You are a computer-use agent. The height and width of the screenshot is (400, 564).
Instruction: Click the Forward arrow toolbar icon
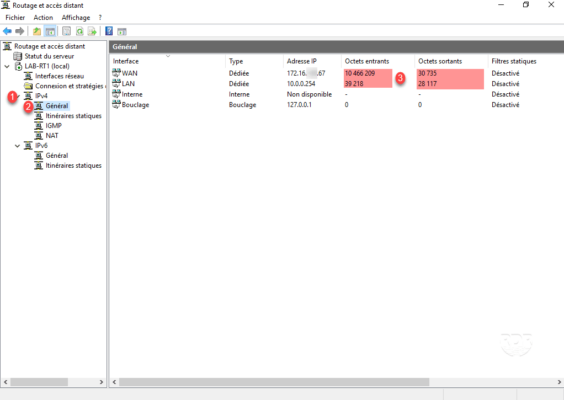click(20, 31)
